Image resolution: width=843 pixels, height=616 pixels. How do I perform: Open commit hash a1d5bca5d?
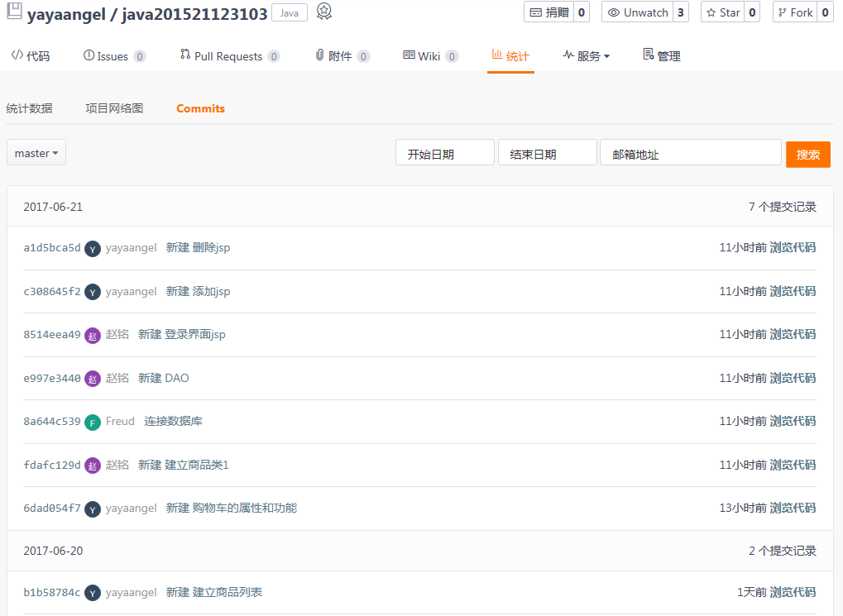[x=51, y=248]
